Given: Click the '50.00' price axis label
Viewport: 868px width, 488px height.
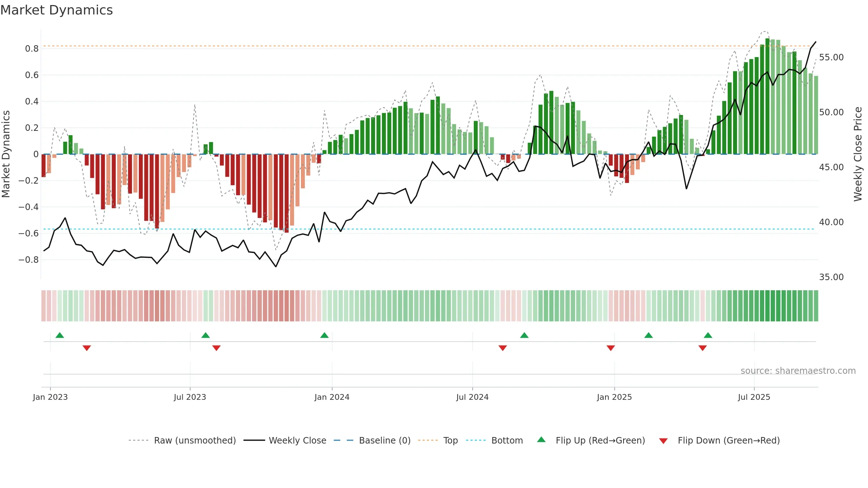Looking at the screenshot, I should pos(831,112).
